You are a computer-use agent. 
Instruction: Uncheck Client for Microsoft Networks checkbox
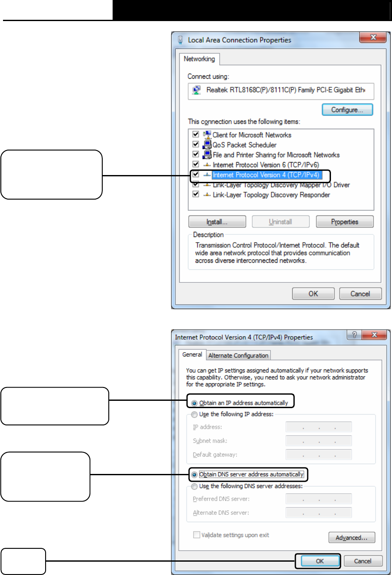[x=196, y=135]
